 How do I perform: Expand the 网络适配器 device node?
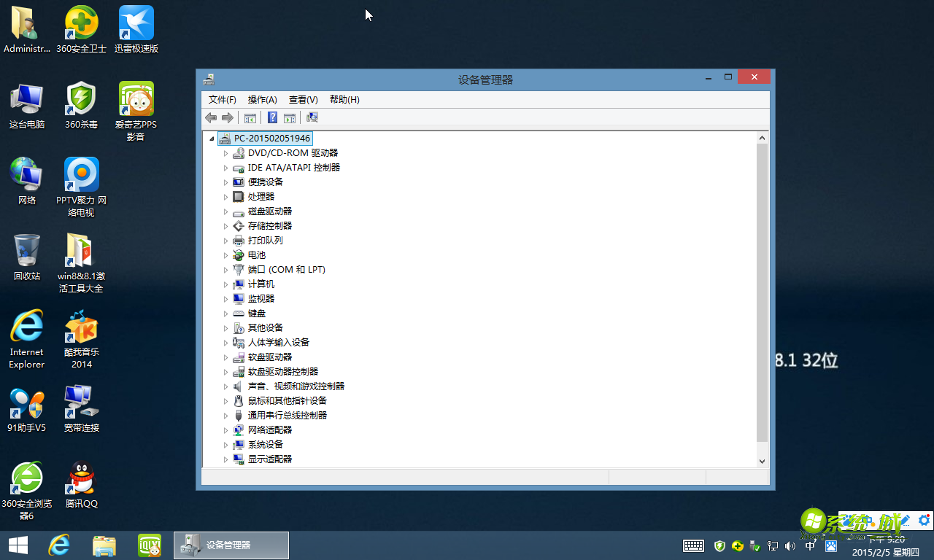tap(226, 429)
